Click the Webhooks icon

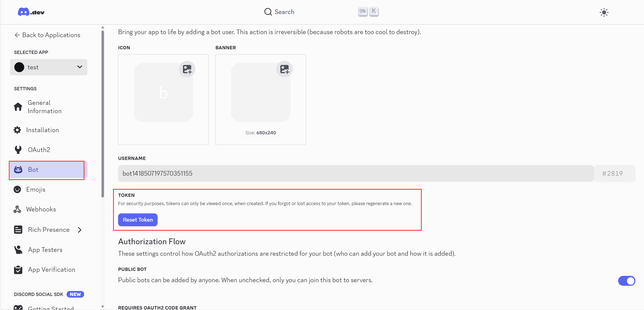(17, 209)
